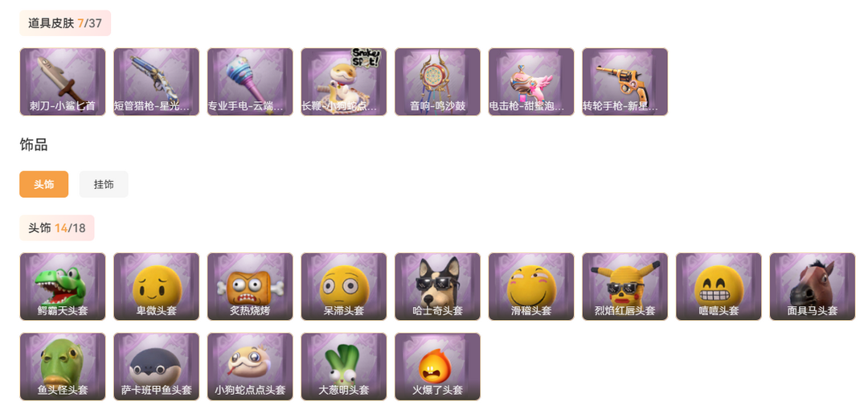Switch to the 头饰 tab

pyautogui.click(x=43, y=184)
